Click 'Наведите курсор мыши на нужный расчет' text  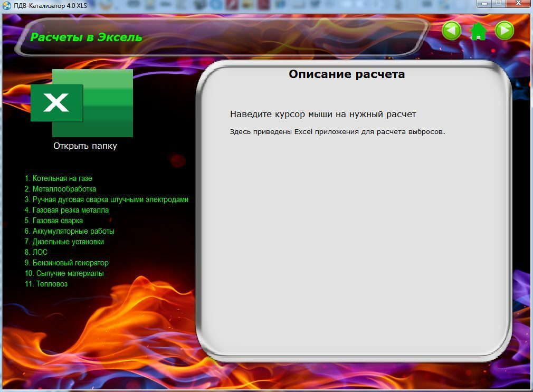(x=323, y=114)
